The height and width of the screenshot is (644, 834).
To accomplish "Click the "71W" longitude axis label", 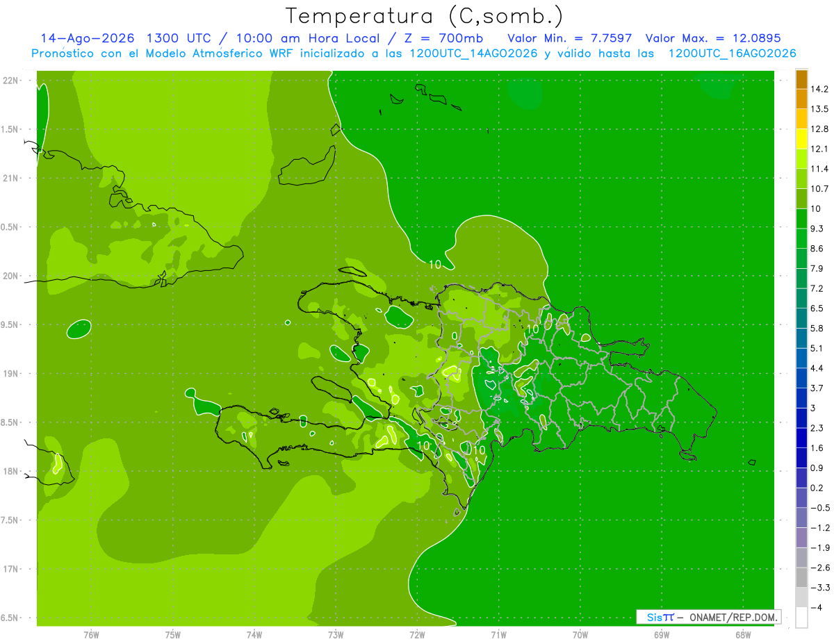I will click(498, 635).
